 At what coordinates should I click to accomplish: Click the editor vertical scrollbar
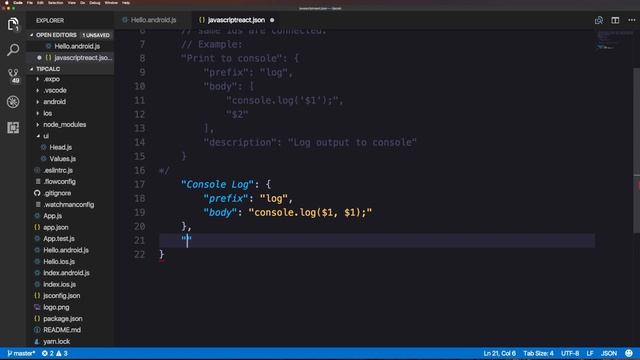tap(637, 151)
